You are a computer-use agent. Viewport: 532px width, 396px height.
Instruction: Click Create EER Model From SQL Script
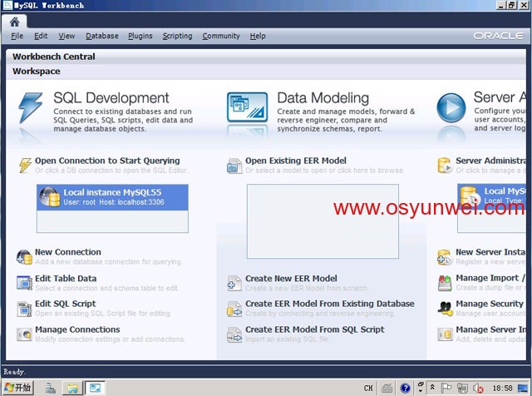pos(314,329)
